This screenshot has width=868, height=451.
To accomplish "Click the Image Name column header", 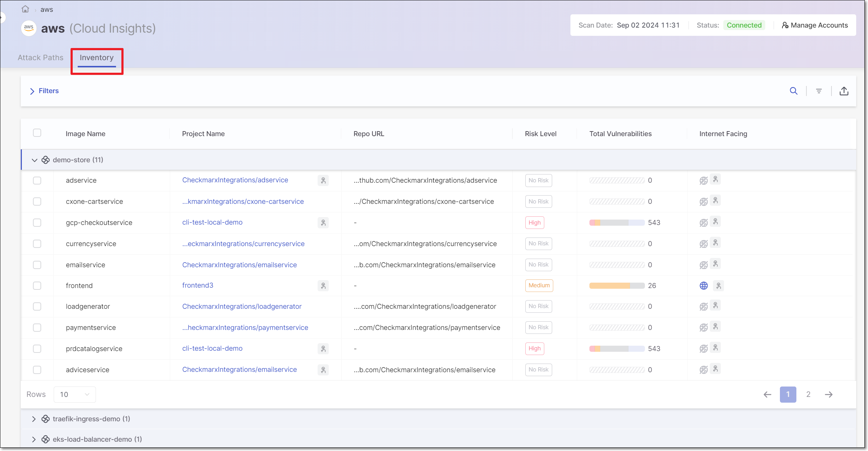I will 85,134.
